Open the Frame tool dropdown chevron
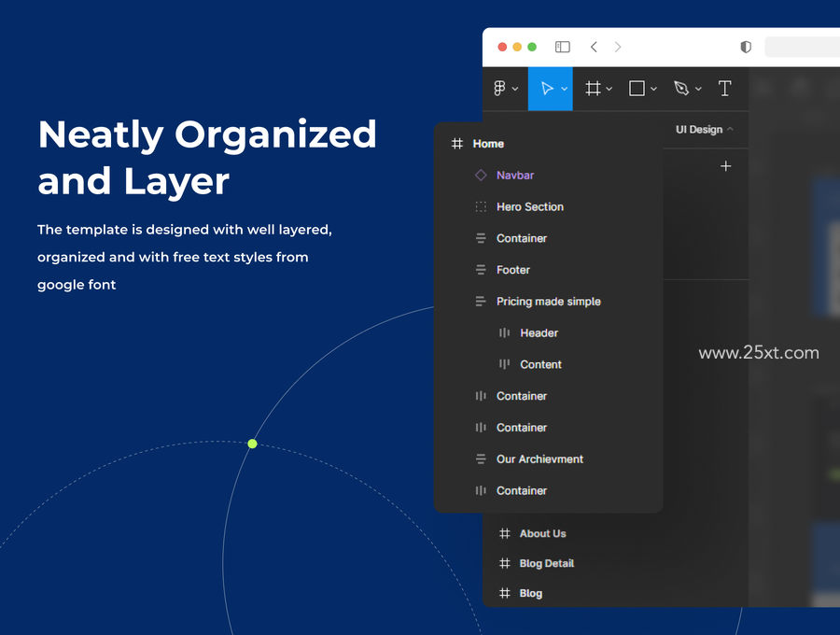This screenshot has height=635, width=840. [x=609, y=89]
